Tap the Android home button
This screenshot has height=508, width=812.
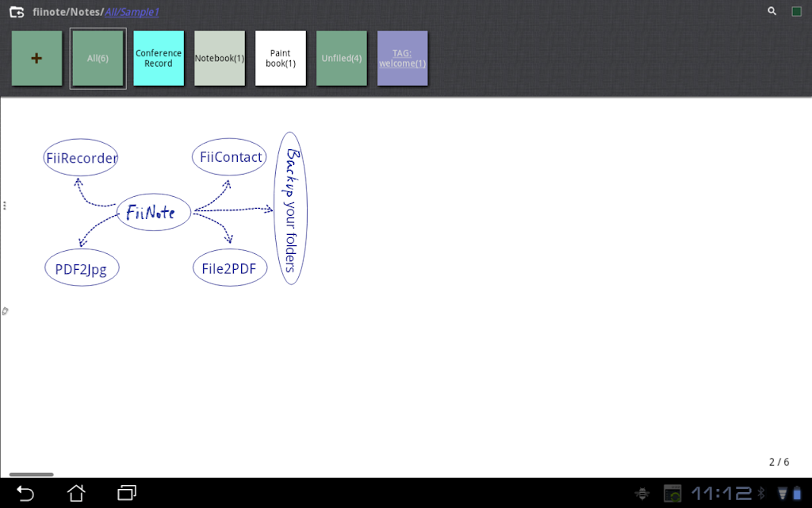pyautogui.click(x=76, y=493)
